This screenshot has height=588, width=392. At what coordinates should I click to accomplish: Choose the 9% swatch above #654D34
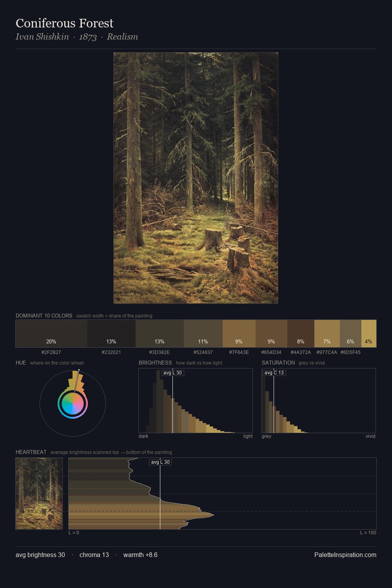pyautogui.click(x=271, y=334)
